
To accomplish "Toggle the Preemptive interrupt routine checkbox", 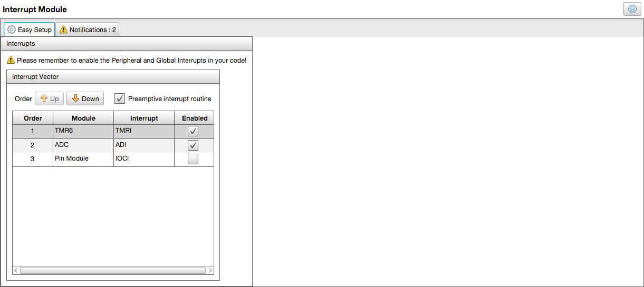I will (x=120, y=98).
